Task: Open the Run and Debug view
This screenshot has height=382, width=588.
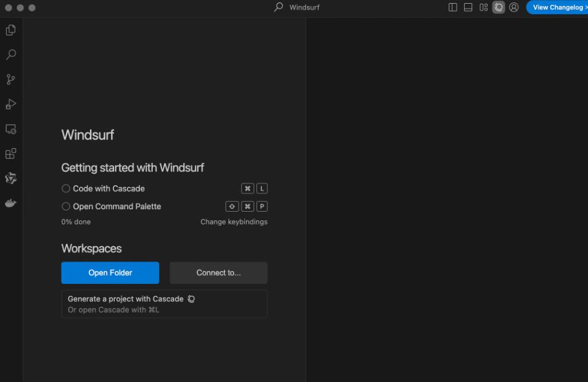Action: point(10,104)
